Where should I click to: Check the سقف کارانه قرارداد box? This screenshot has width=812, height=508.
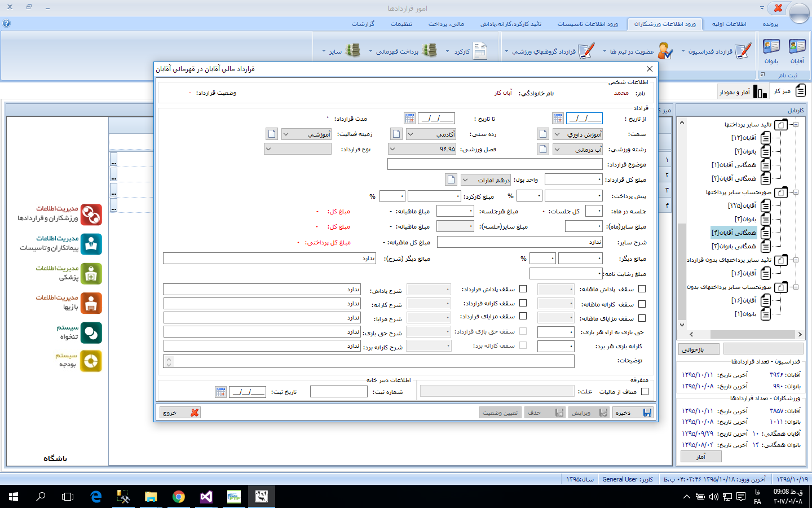point(523,303)
